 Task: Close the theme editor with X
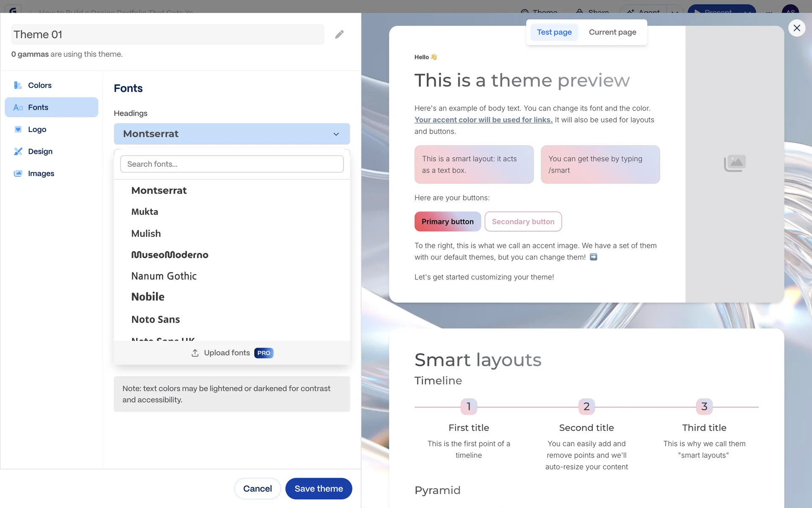797,28
